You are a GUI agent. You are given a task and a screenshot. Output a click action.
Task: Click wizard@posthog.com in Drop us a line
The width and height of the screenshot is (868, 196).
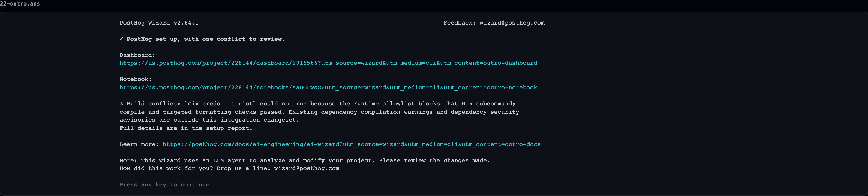307,169
